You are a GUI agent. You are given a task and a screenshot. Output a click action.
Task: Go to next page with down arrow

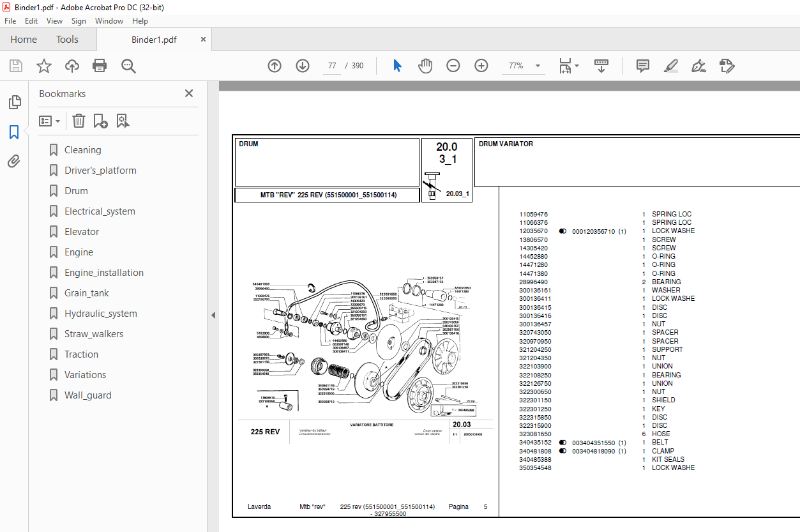[303, 66]
